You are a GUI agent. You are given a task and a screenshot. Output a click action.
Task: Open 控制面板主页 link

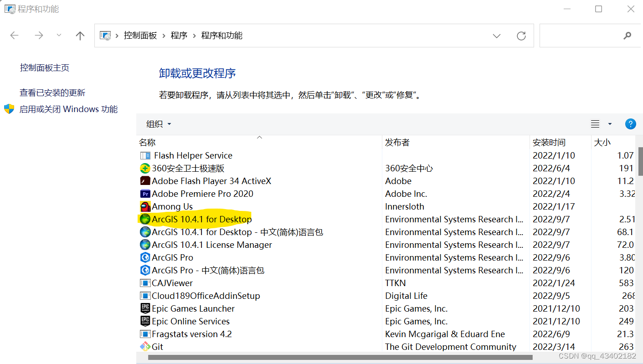[x=45, y=68]
